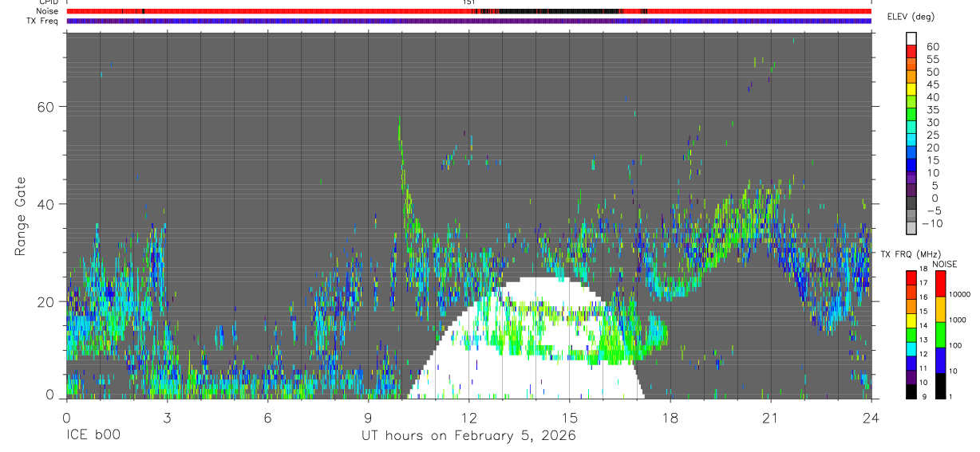Click the blue TX Freq strip above the plot

click(x=468, y=21)
